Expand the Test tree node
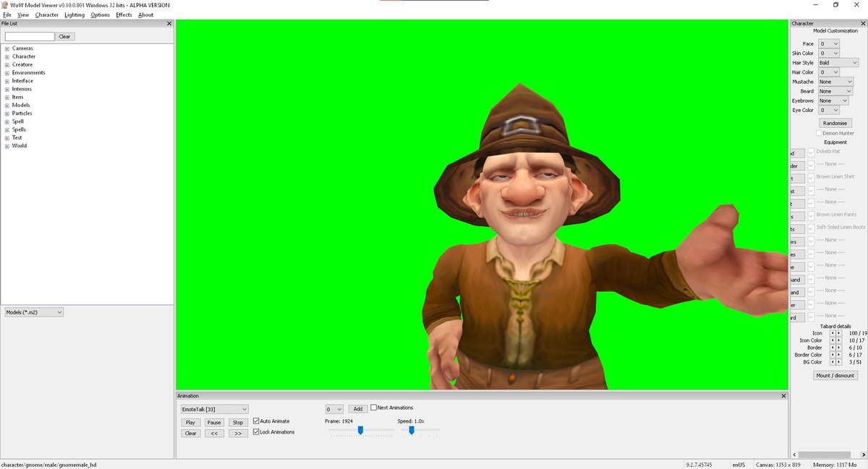The width and height of the screenshot is (868, 469). [7, 137]
